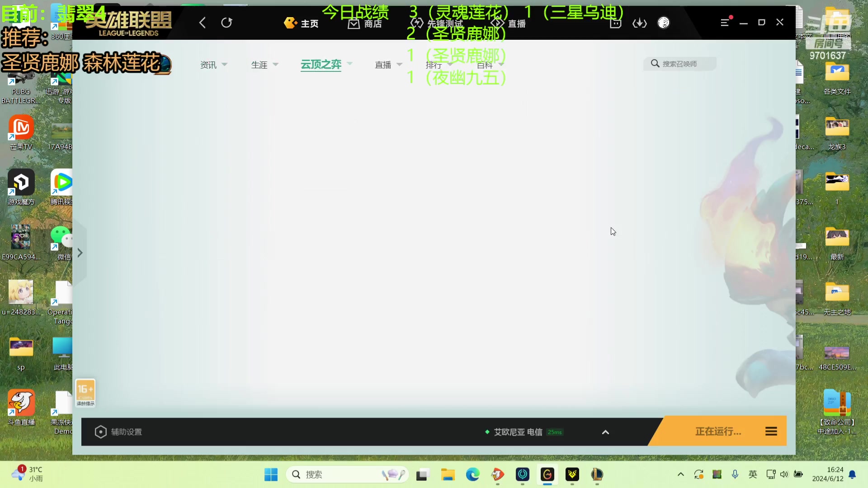Open the 16+ age rating notice
Viewport: 868px width, 488px height.
coord(85,393)
